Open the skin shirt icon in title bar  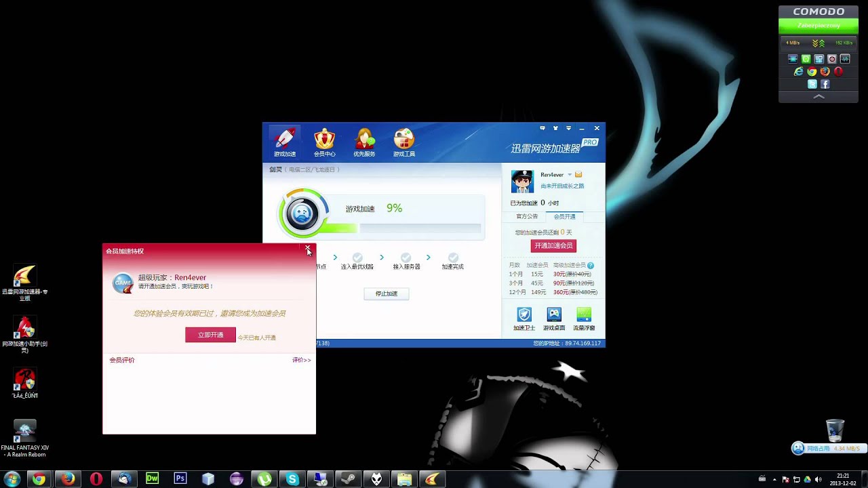point(555,128)
